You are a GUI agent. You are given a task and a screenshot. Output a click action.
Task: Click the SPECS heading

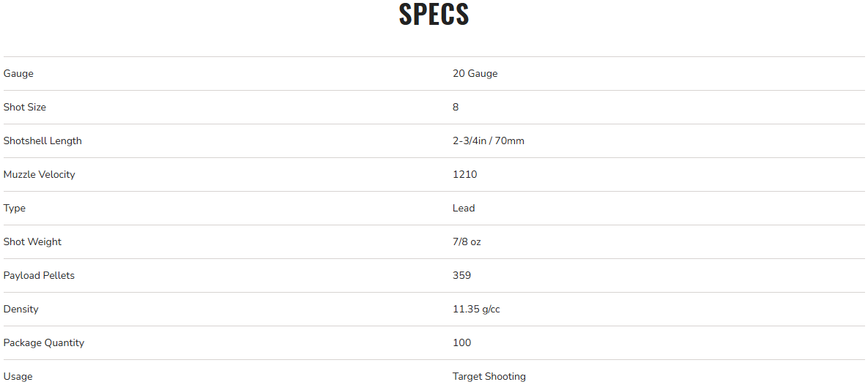(x=434, y=15)
